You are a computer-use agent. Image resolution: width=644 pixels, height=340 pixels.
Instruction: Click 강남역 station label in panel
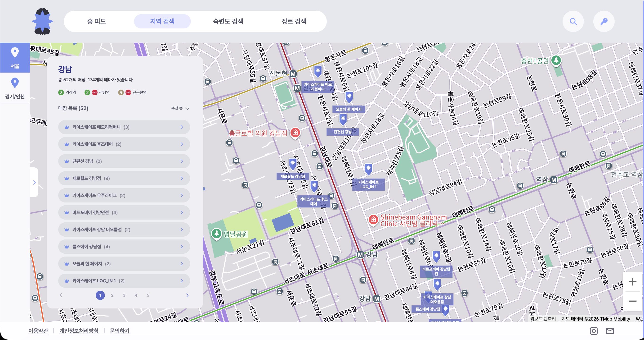coord(104,92)
